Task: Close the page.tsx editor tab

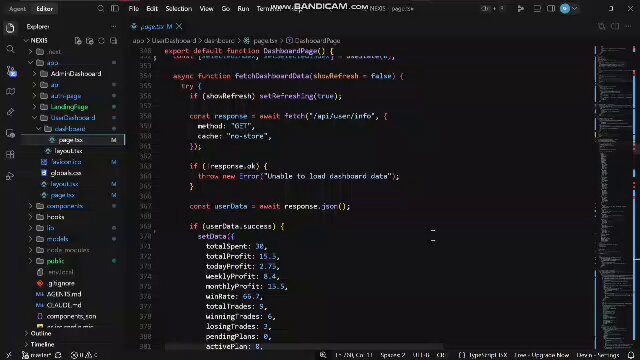Action: coord(179,27)
